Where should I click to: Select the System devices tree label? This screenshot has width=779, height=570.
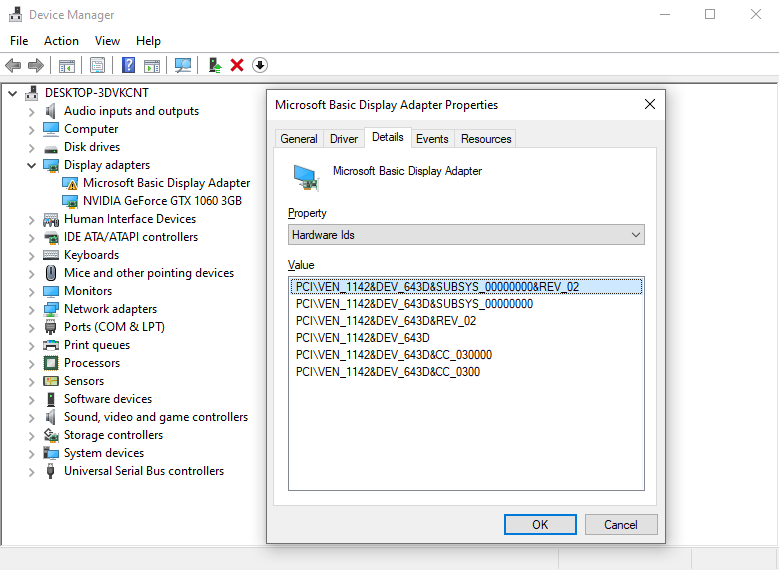(x=104, y=453)
